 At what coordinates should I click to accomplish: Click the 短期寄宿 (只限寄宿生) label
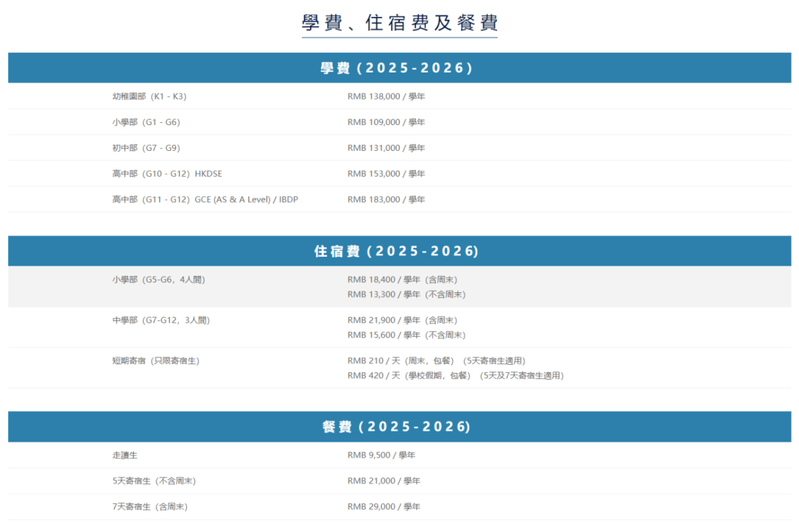pos(155,361)
